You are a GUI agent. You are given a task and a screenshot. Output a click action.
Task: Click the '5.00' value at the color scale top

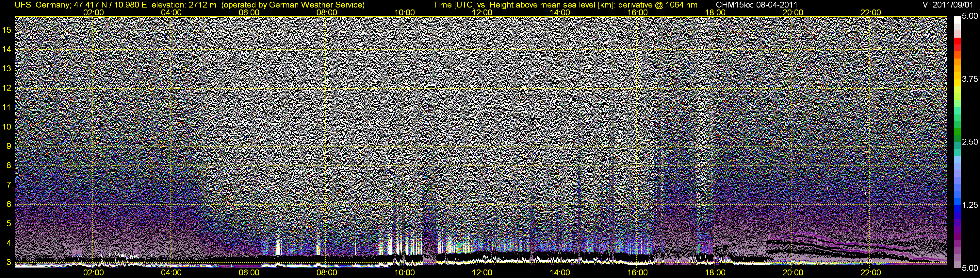970,16
